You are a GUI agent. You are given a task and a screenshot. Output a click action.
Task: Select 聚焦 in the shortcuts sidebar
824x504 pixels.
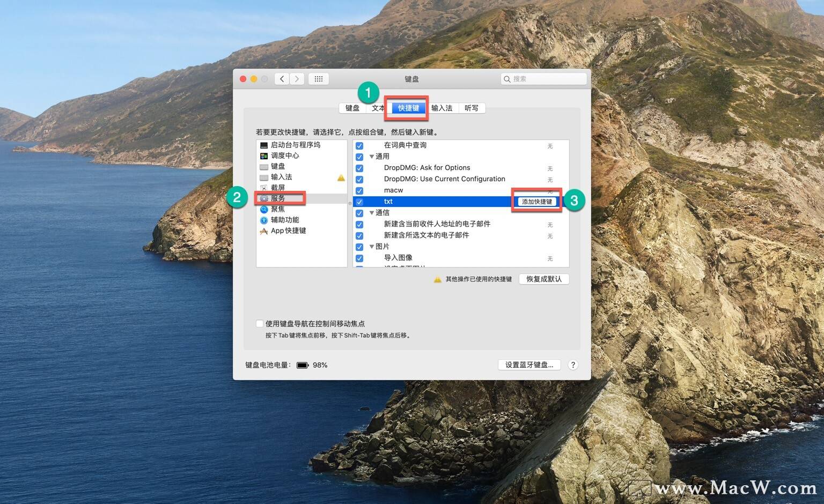pyautogui.click(x=277, y=209)
